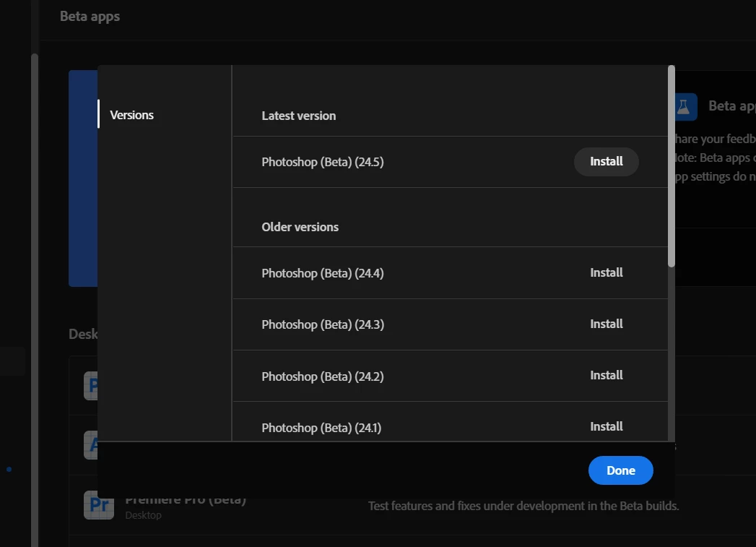Click 'Photoshop (Beta) (24.2)' label text
Screen dimensions: 756x547
tap(323, 376)
